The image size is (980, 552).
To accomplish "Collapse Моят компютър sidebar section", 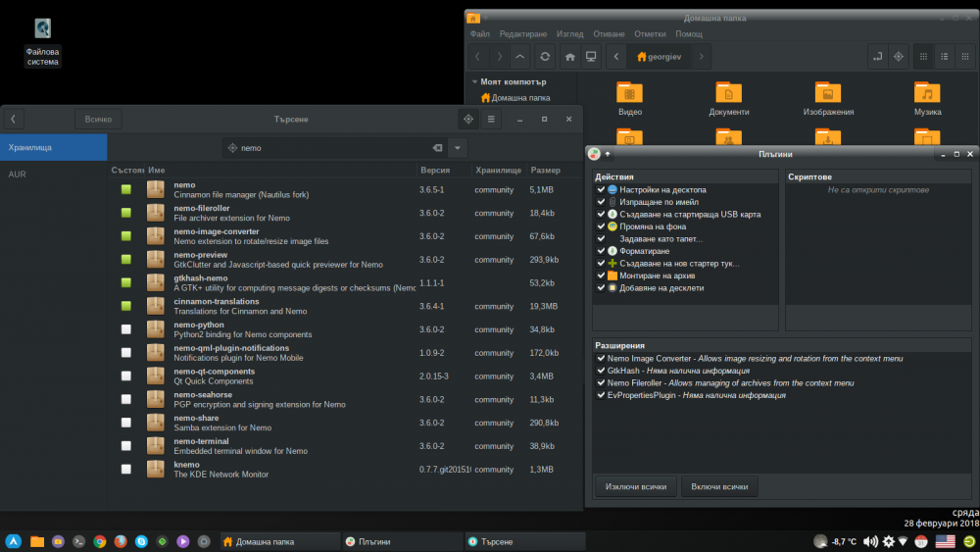I will pos(475,82).
